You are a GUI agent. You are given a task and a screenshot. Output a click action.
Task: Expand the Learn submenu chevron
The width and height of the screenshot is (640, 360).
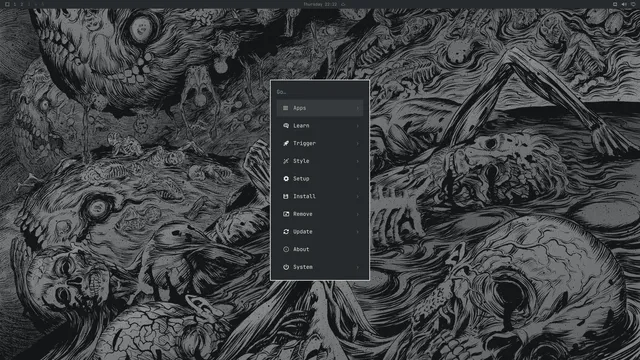[x=358, y=126]
